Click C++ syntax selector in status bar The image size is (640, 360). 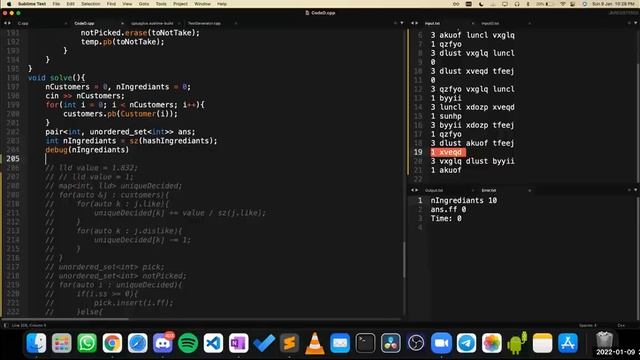621,325
